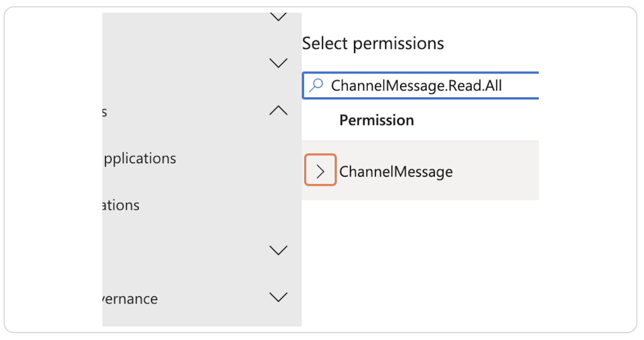
Task: Select the 'vernance' sidebar label
Action: [x=130, y=299]
